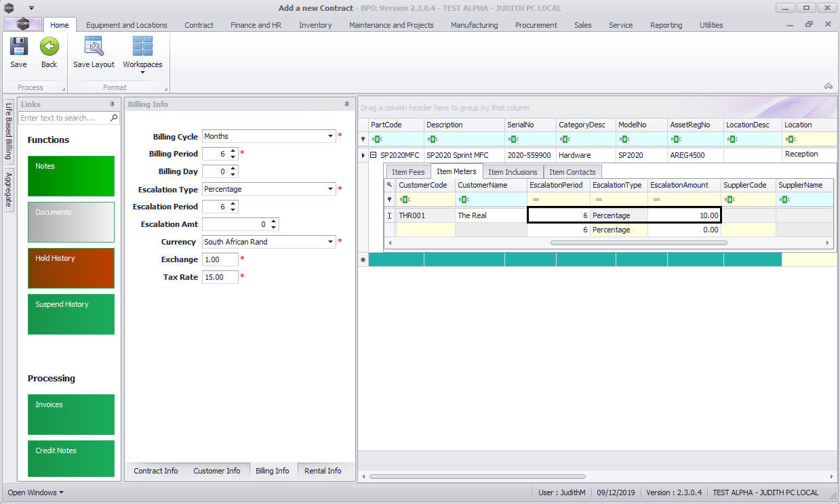The image size is (840, 504).
Task: Click the Save Layout icon
Action: click(x=94, y=47)
